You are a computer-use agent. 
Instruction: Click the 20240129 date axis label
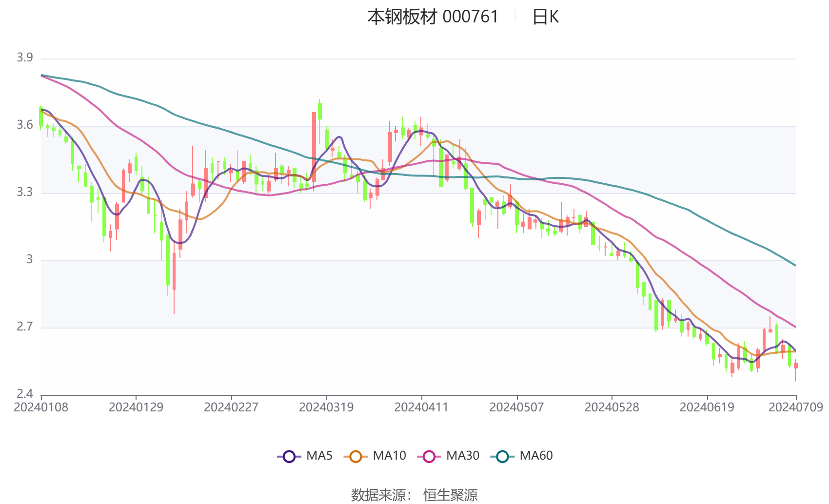(136, 407)
